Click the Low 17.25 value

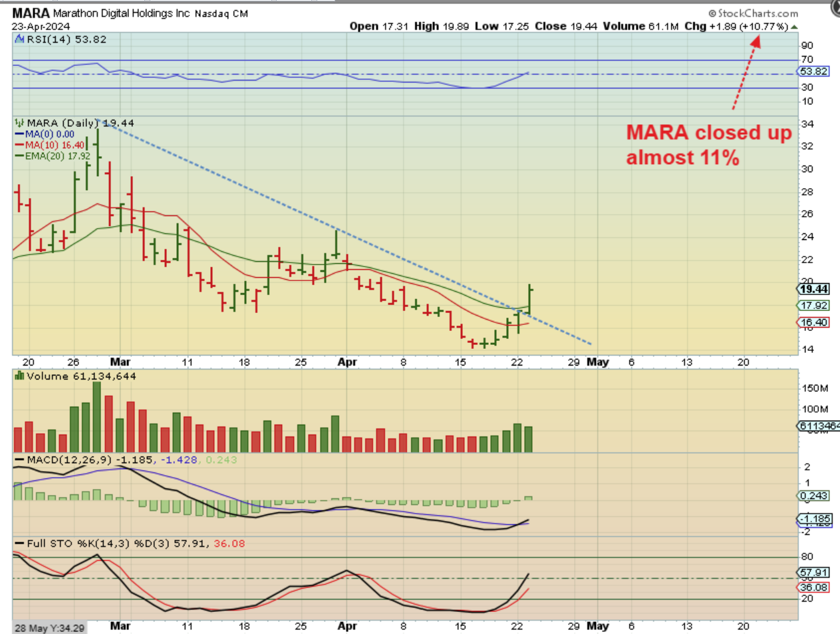click(x=501, y=27)
